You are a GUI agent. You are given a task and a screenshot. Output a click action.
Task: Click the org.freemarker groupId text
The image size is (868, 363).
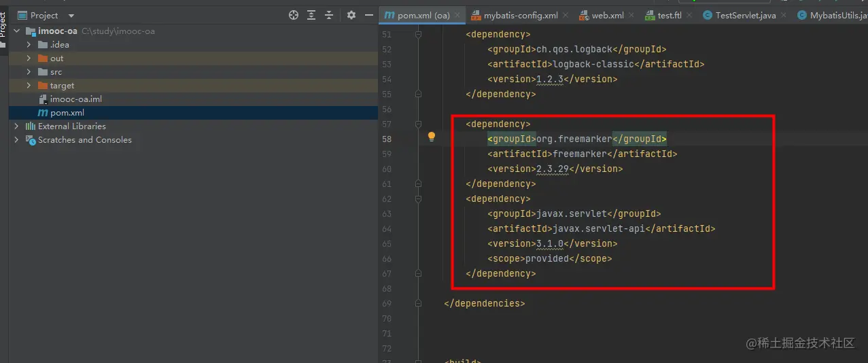click(x=574, y=139)
